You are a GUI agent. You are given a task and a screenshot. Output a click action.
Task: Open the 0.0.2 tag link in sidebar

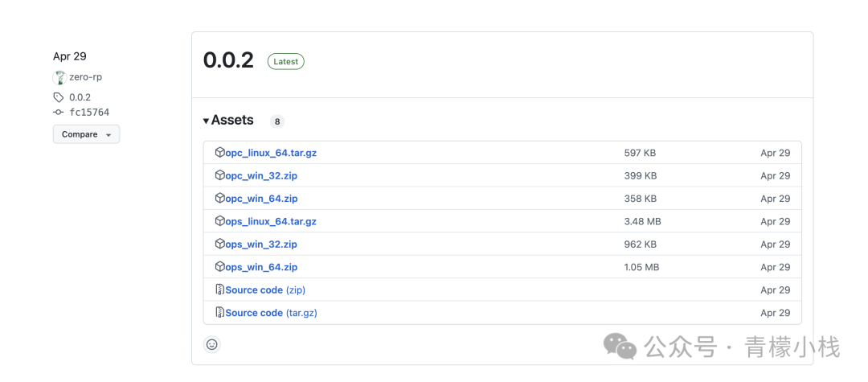pos(80,97)
